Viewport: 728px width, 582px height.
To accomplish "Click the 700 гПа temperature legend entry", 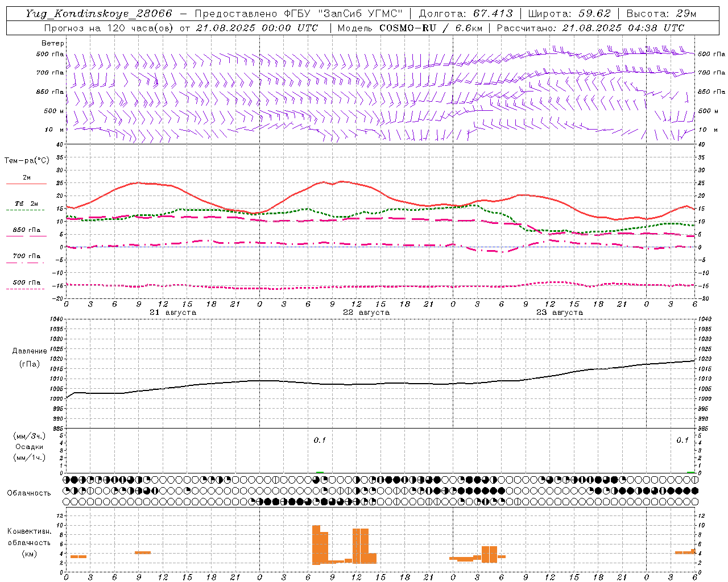I will click(x=26, y=256).
